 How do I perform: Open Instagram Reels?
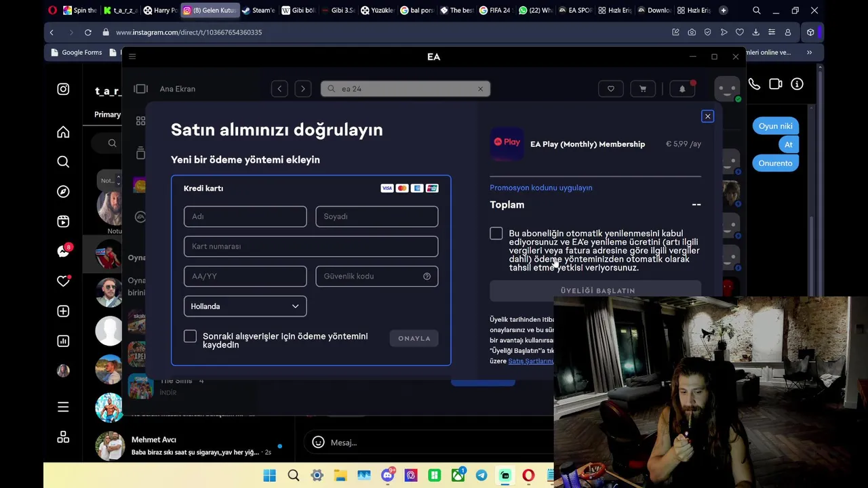click(x=63, y=222)
